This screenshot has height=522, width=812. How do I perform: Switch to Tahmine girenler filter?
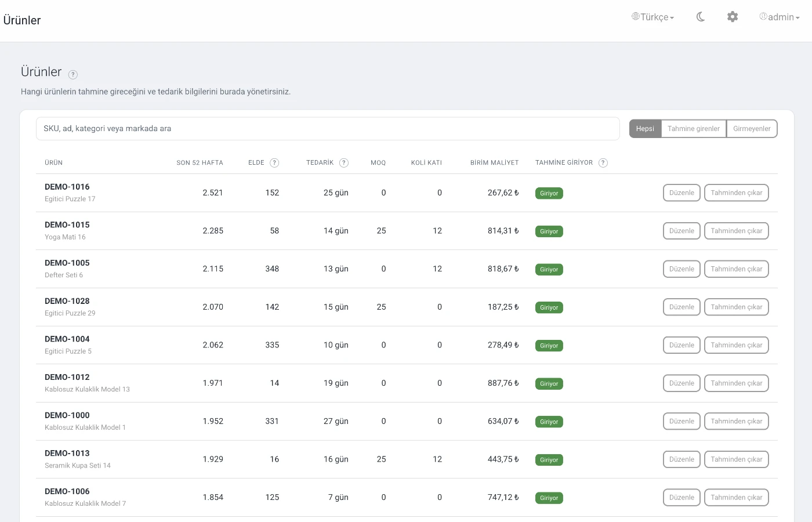694,129
